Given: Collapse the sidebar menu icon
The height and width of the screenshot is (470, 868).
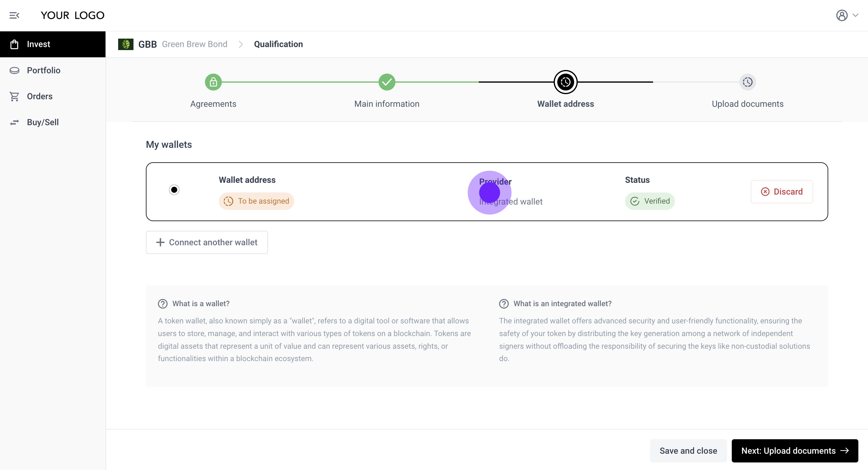Looking at the screenshot, I should tap(14, 15).
